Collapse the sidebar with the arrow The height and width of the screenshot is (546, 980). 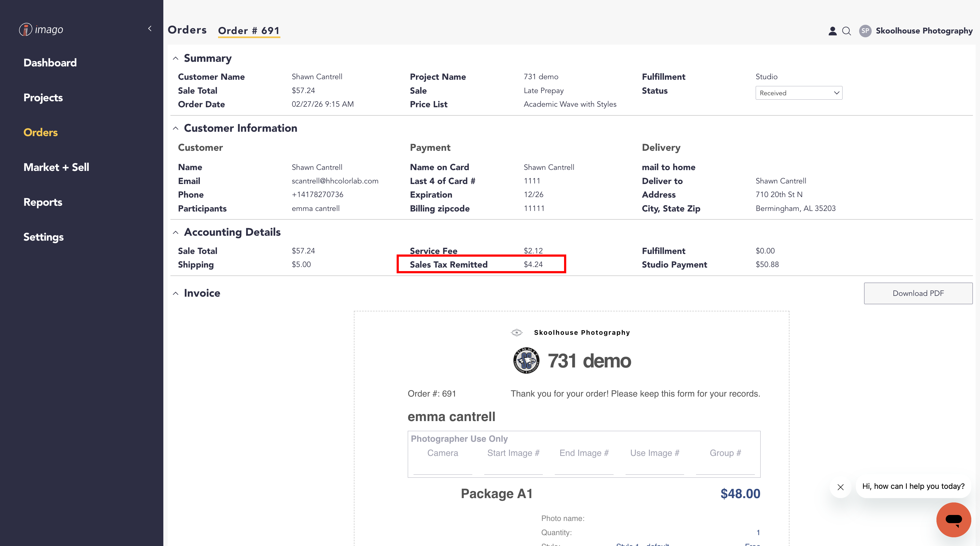click(150, 29)
